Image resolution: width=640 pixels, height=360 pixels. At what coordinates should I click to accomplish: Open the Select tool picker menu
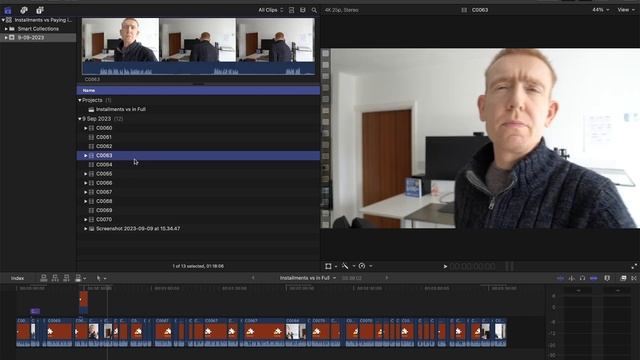click(101, 278)
